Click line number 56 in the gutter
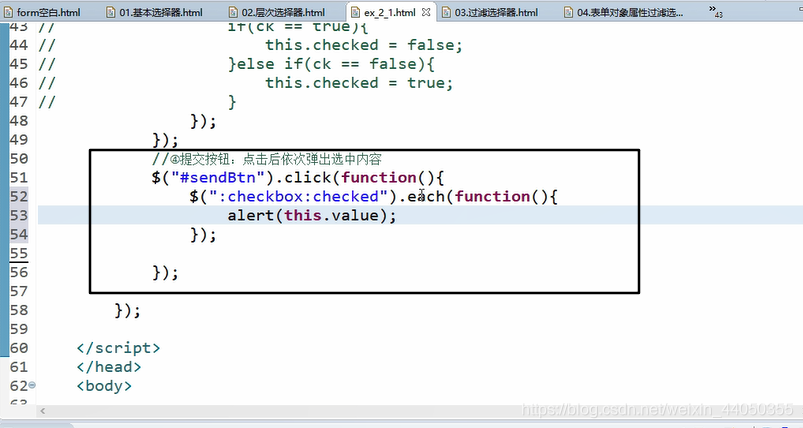Screen dimensions: 803x428 pyautogui.click(x=18, y=272)
